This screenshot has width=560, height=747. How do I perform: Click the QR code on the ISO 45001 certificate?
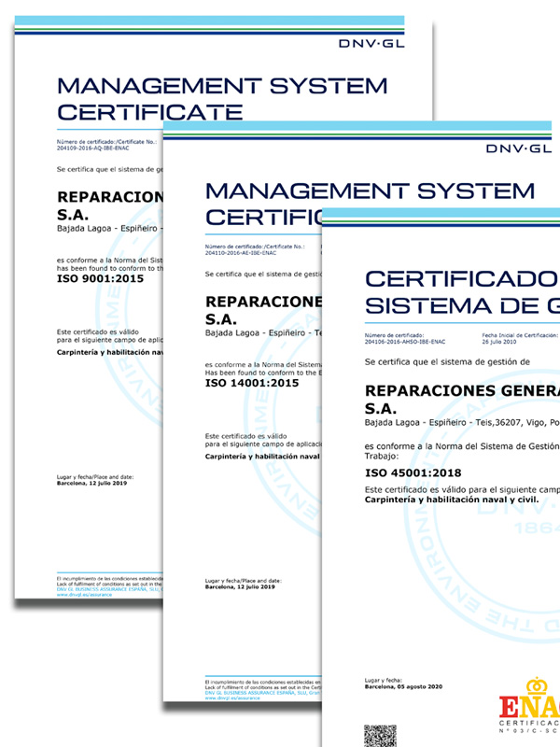click(380, 735)
